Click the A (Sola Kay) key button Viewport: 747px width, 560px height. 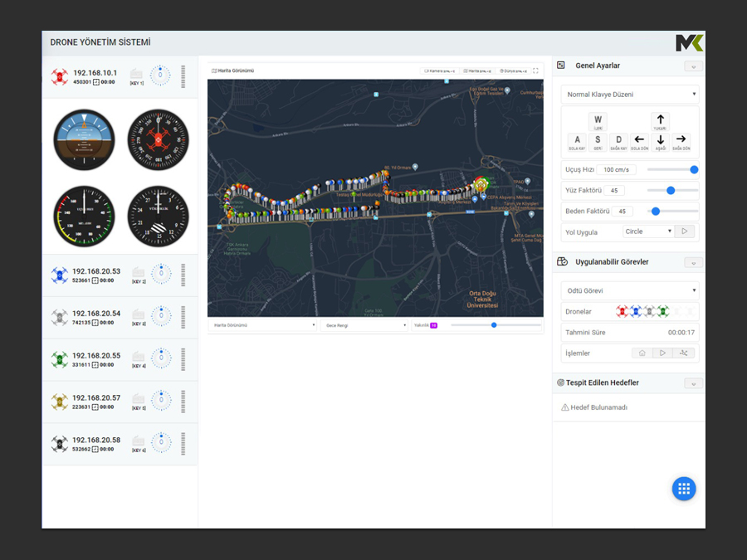577,142
